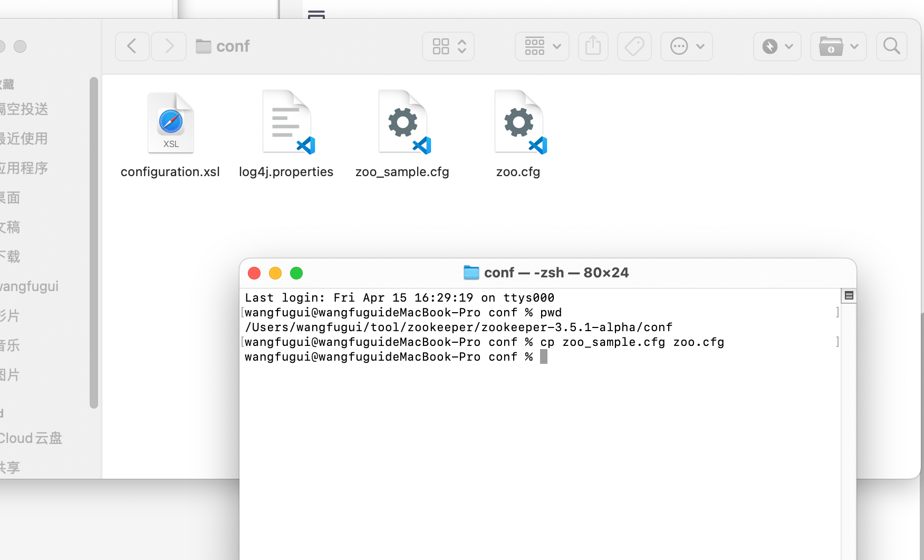
Task: Click the zoo_sample.cfg file name label
Action: (402, 172)
